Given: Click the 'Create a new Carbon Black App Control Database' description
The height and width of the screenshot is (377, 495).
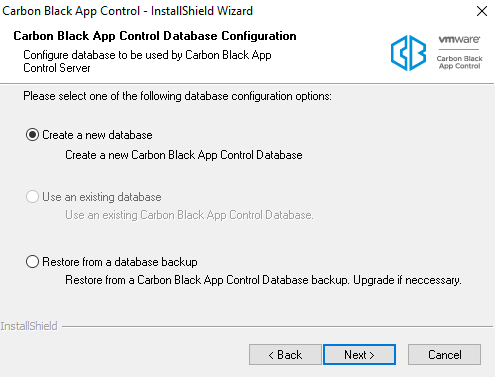Looking at the screenshot, I should (x=184, y=155).
